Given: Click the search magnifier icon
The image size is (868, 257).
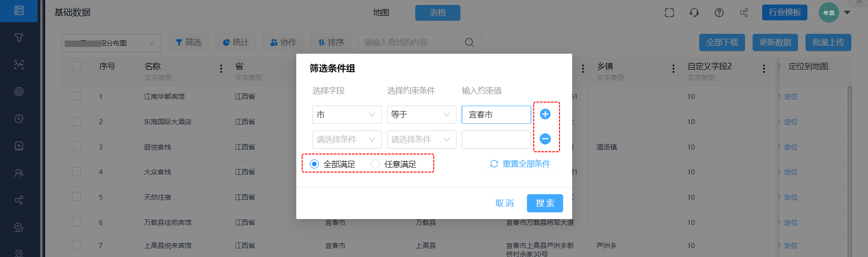Looking at the screenshot, I should pos(470,42).
